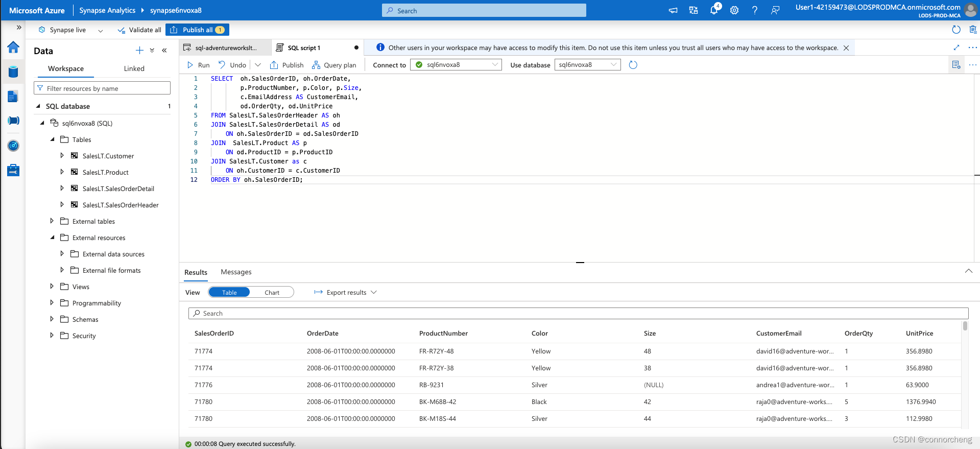Screen dimensions: 980x449
Task: Show the Messages tab
Action: pos(236,272)
